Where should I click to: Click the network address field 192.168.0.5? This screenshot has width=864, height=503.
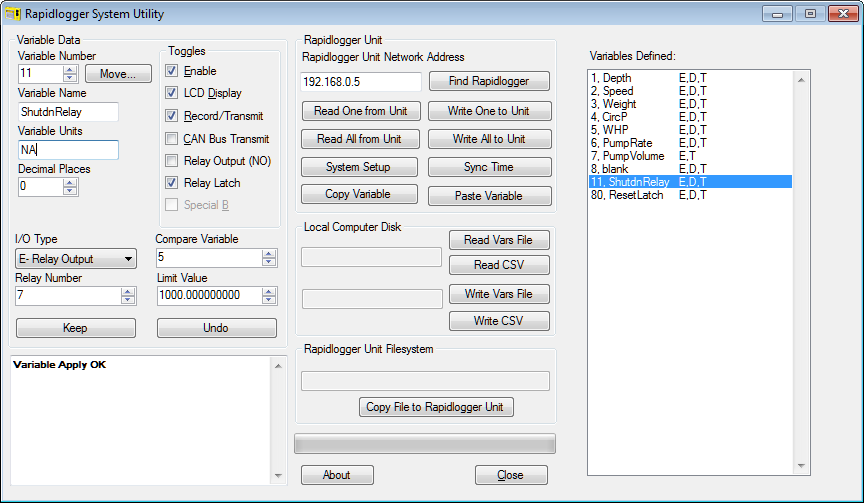(x=361, y=82)
